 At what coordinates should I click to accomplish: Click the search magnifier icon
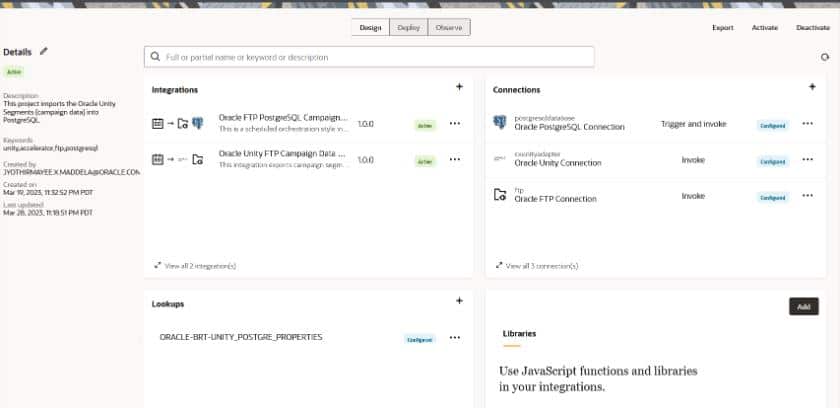tap(155, 57)
